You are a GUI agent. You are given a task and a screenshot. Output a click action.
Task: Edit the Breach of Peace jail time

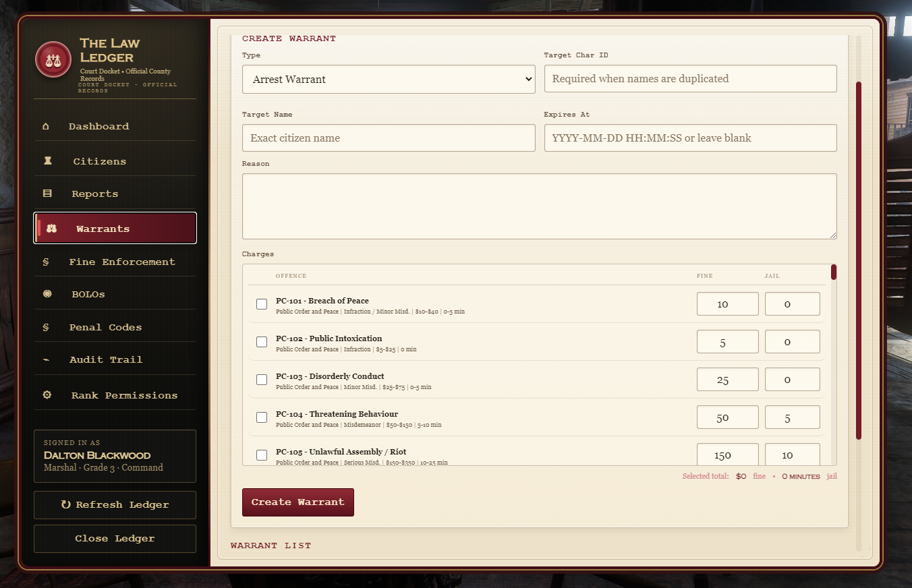(x=793, y=303)
